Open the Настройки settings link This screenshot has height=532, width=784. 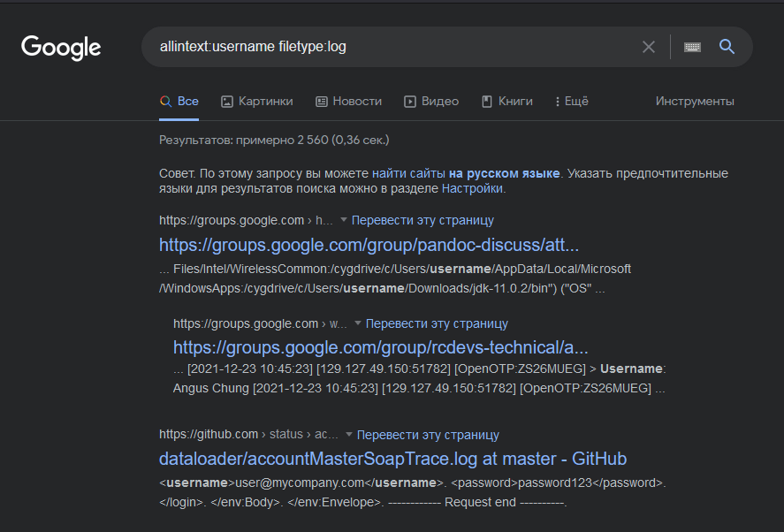tap(472, 188)
